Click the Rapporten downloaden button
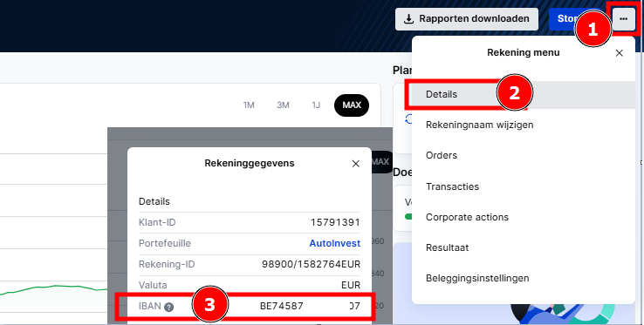 click(467, 19)
